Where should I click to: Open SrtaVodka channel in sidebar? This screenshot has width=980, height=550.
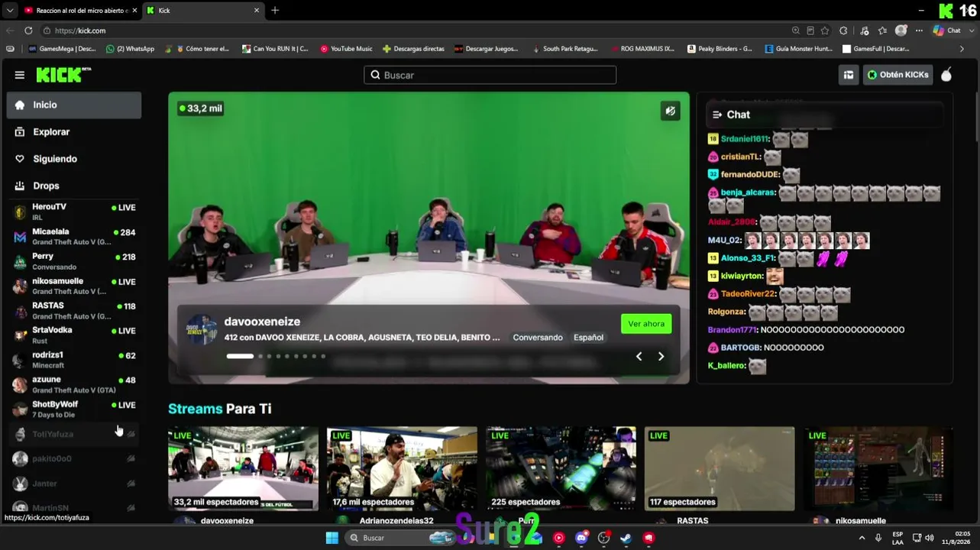[74, 335]
